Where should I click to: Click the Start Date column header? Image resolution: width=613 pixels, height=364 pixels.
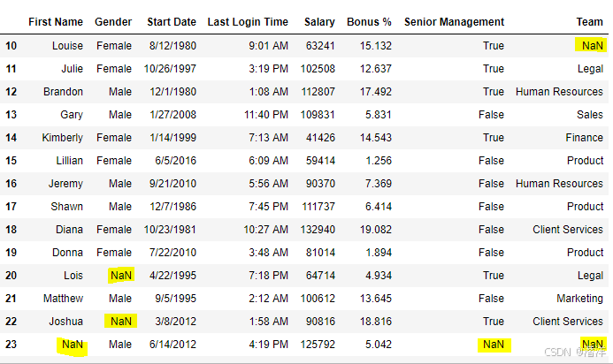tap(172, 22)
